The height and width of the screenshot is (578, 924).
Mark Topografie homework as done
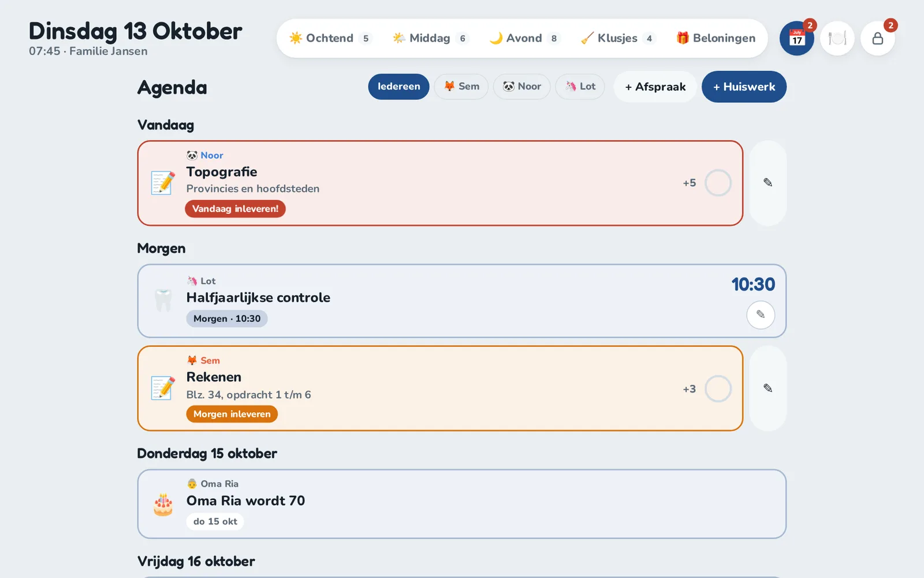pyautogui.click(x=718, y=183)
